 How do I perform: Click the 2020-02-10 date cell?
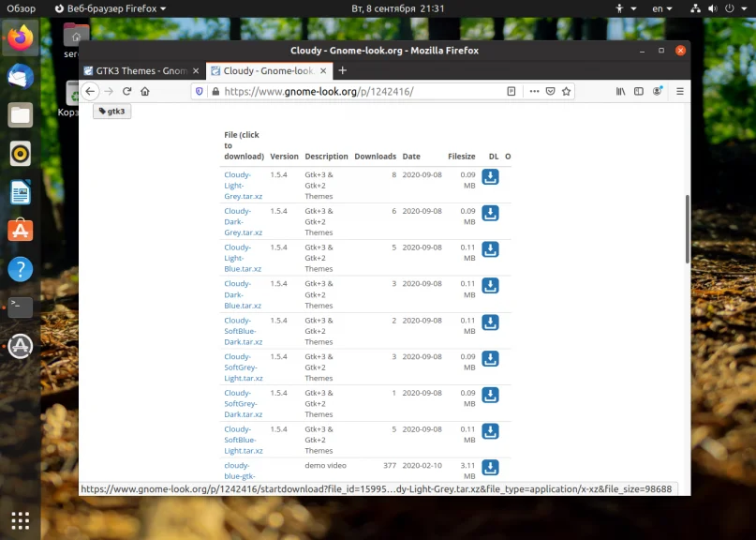pos(422,465)
